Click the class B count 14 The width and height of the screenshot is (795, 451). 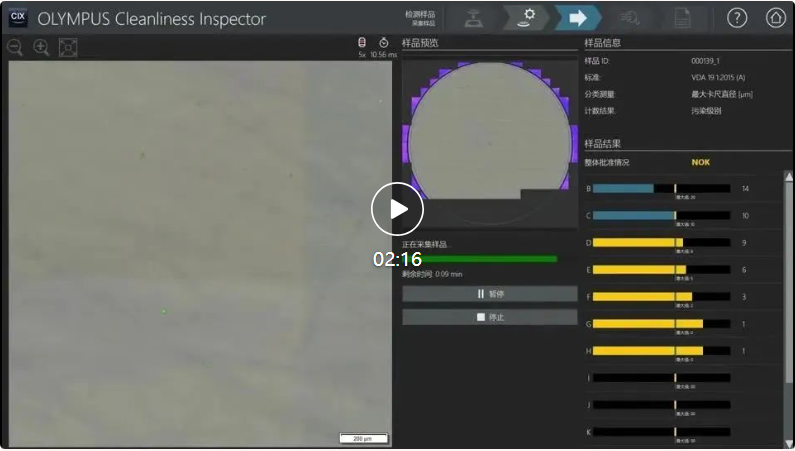(x=745, y=189)
